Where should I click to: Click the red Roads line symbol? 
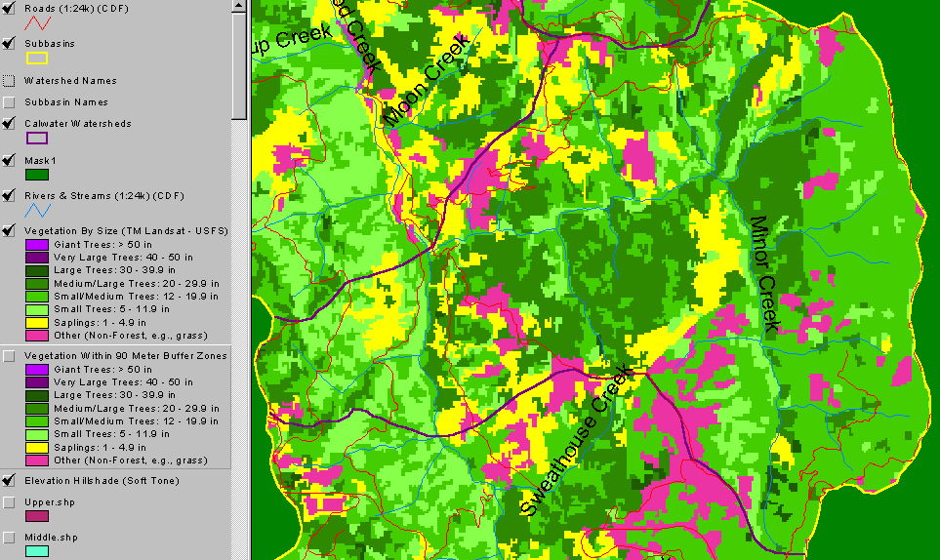click(x=37, y=23)
